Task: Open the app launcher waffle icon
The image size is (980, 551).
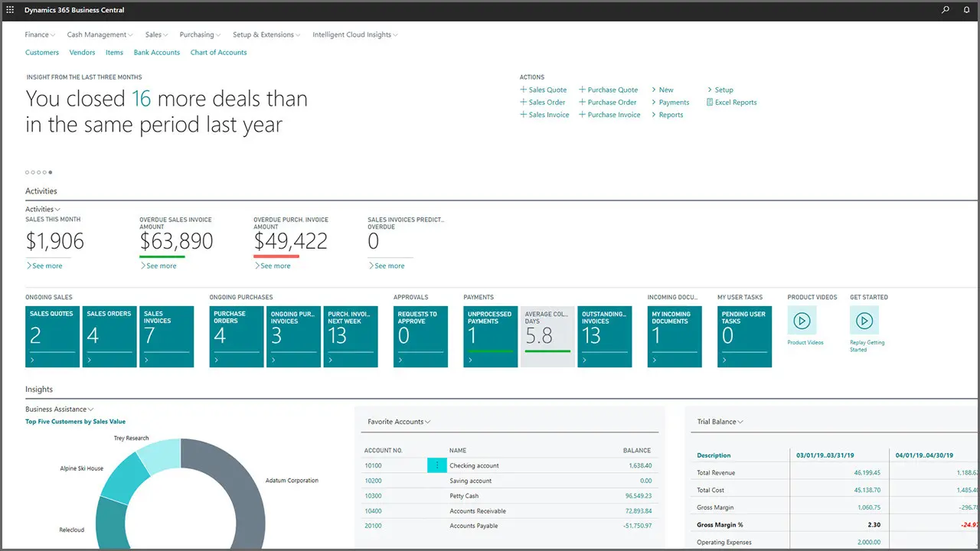Action: [10, 10]
